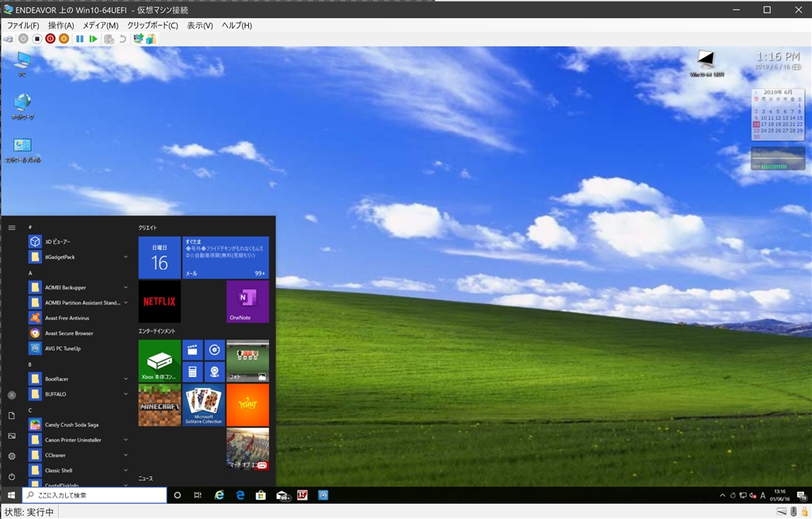Screen dimensions: 812x519
Task: Open the 表示(V) menu
Action: [x=200, y=25]
